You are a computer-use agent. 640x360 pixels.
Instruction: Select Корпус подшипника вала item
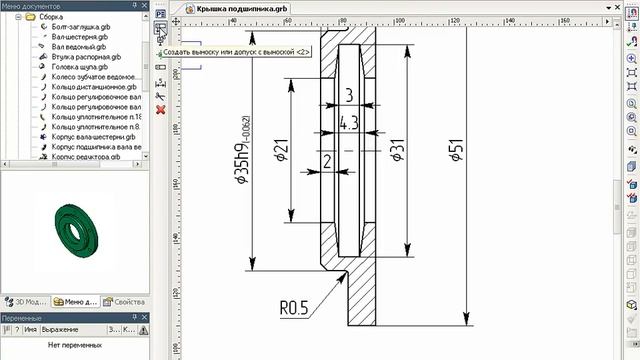tap(96, 147)
